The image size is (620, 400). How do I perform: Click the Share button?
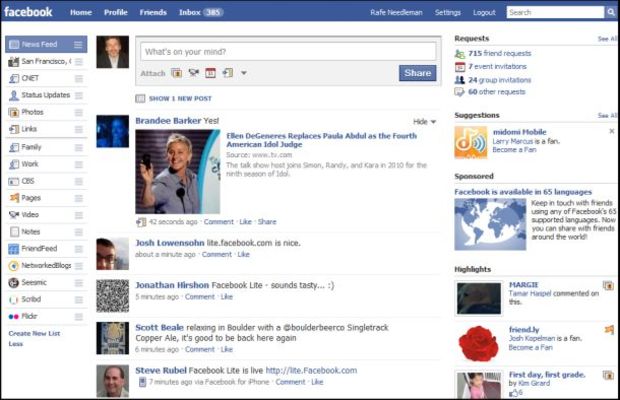pos(418,73)
